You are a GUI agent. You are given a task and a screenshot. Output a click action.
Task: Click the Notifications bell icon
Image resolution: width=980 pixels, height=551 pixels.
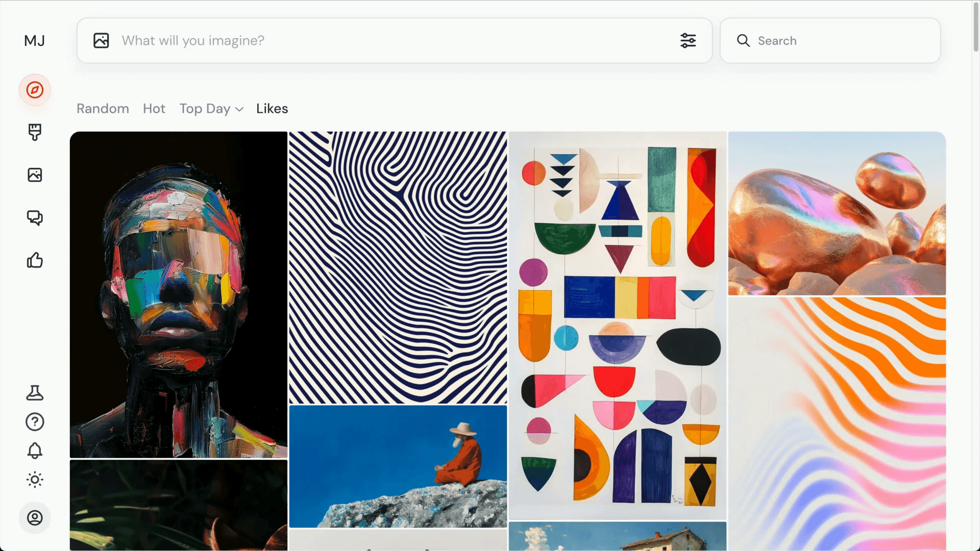tap(35, 451)
